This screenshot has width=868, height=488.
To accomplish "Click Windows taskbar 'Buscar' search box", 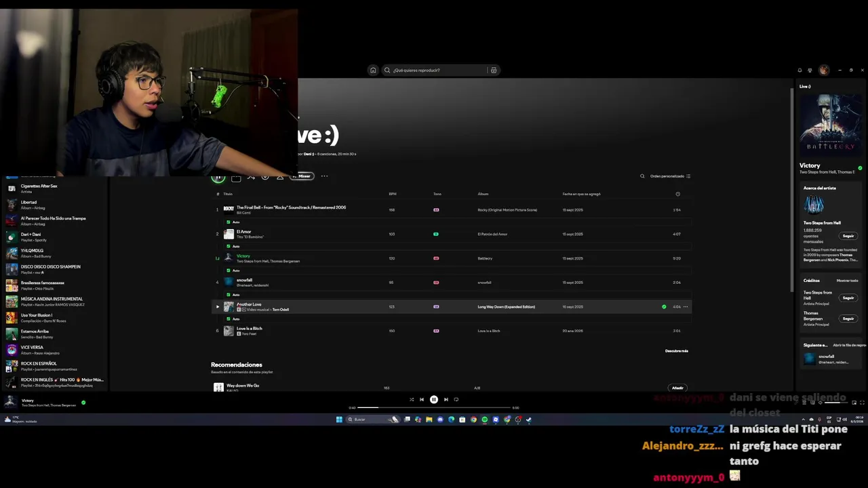I will coord(372,420).
